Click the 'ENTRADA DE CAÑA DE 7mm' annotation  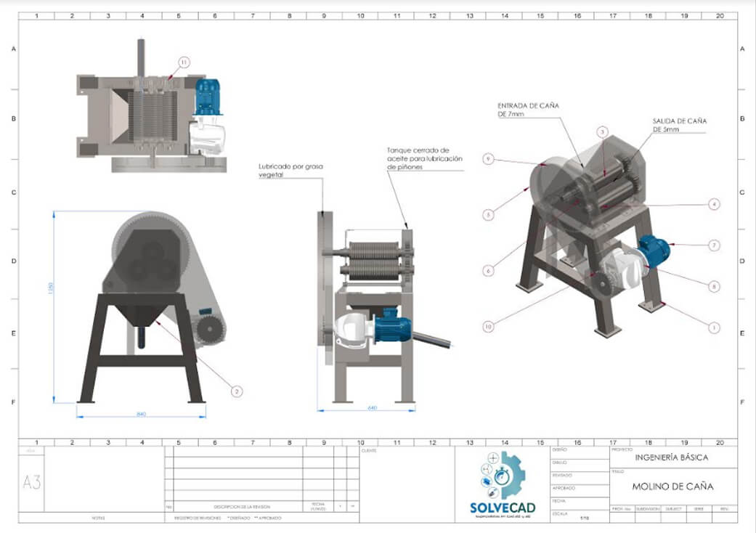click(x=528, y=110)
